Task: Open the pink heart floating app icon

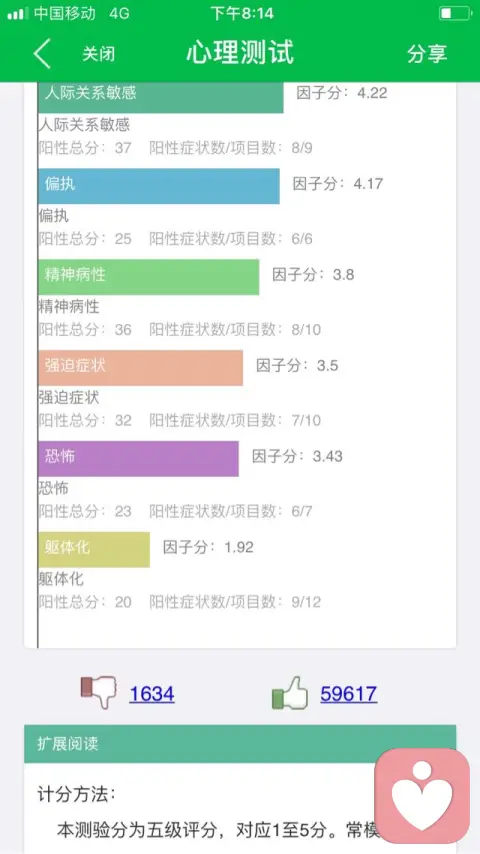Action: click(x=422, y=795)
